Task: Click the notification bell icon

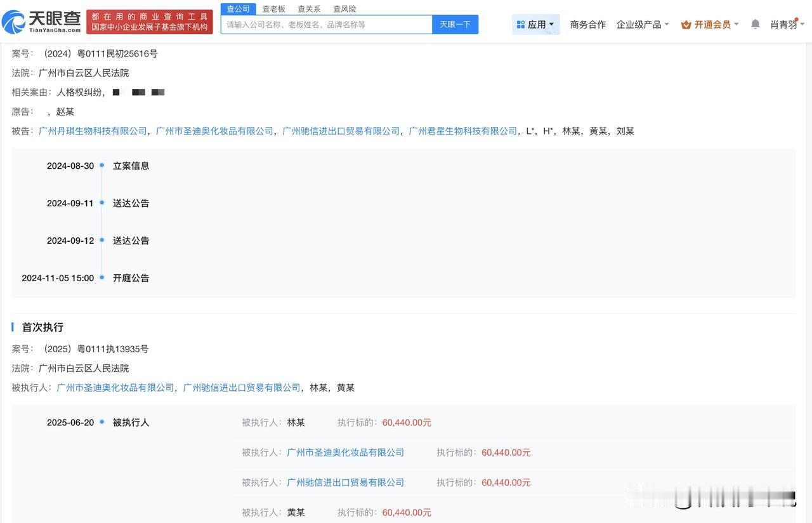Action: click(755, 24)
